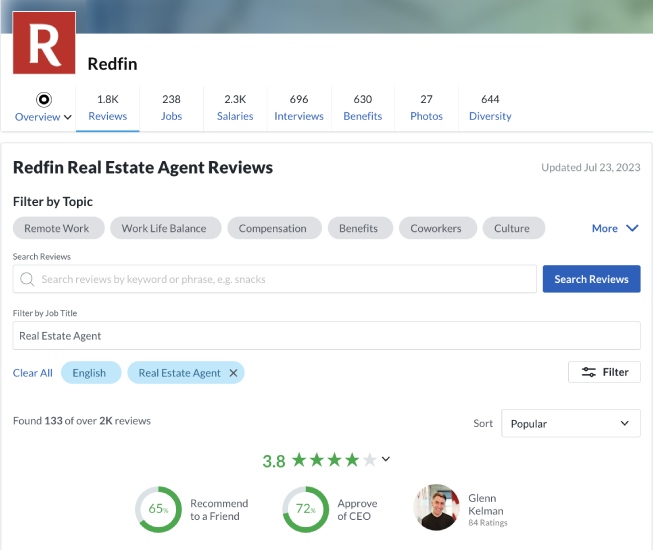Open the 27 Photos tab

click(x=426, y=108)
